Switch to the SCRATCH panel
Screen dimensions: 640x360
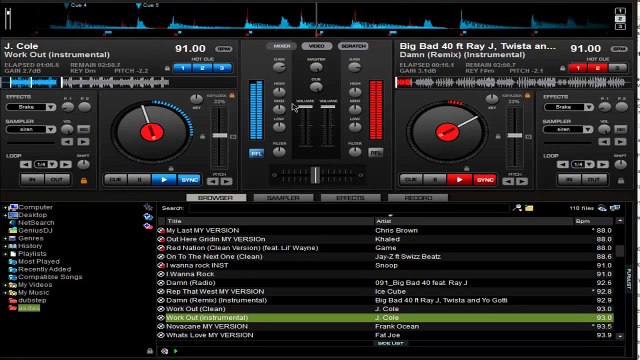pyautogui.click(x=353, y=46)
